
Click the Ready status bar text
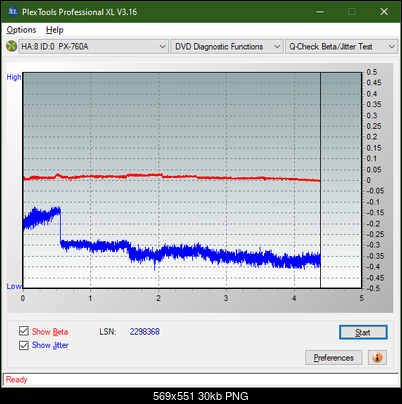(x=16, y=379)
